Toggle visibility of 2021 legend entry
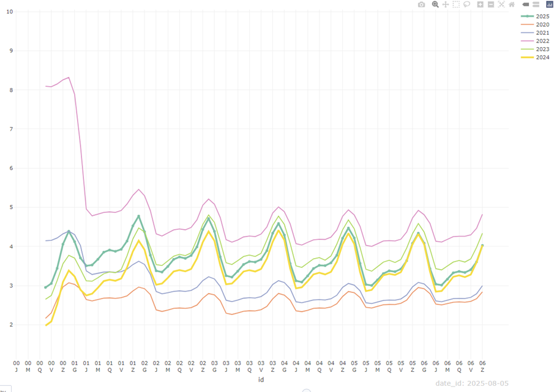The height and width of the screenshot is (392, 554). [542, 32]
